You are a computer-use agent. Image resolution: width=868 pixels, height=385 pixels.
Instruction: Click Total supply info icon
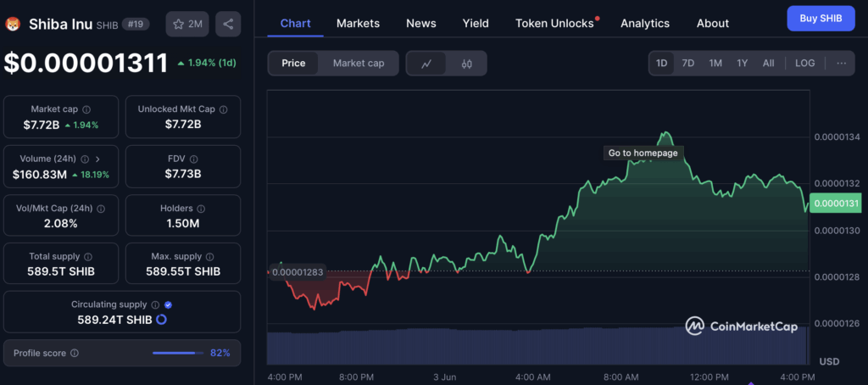tap(88, 257)
